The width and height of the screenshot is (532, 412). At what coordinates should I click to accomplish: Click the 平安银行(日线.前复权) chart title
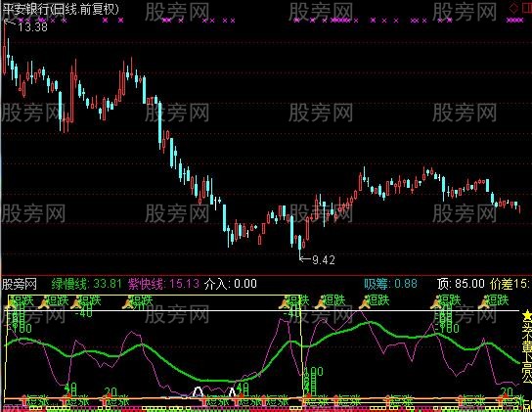[62, 9]
